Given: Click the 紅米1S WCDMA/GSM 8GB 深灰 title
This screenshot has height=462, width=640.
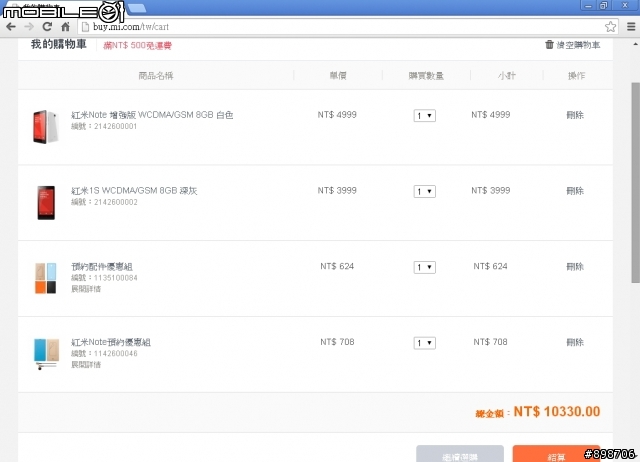Looking at the screenshot, I should (134, 191).
